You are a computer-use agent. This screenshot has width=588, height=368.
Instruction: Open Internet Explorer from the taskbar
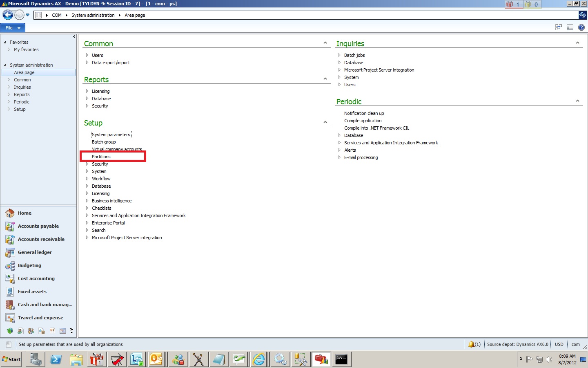tap(259, 359)
